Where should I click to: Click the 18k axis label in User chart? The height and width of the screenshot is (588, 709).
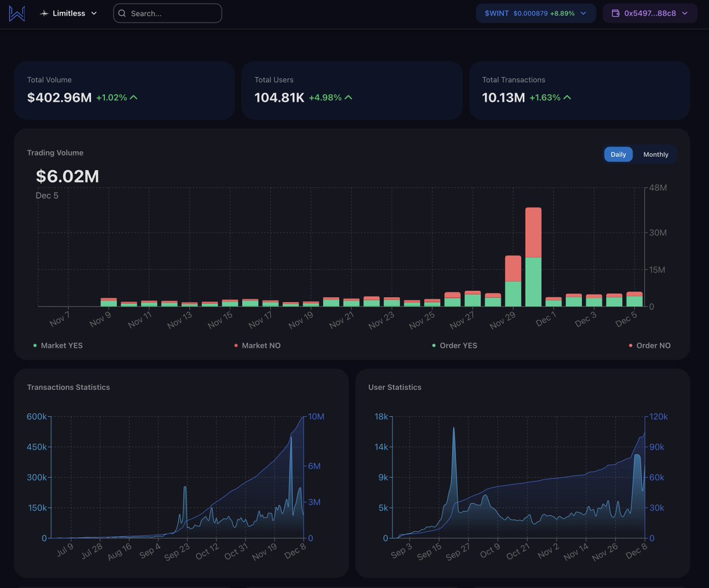pos(381,417)
